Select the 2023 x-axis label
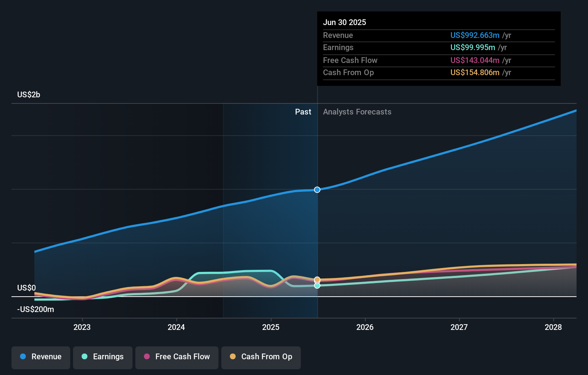588x375 pixels. pyautogui.click(x=82, y=327)
